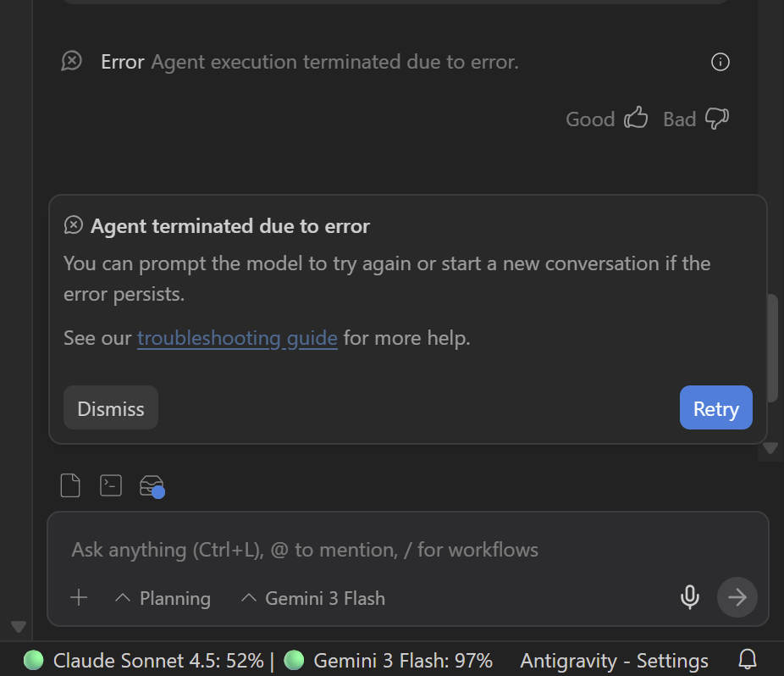This screenshot has height=676, width=784.
Task: Give a thumbs up Good rating
Action: (636, 119)
